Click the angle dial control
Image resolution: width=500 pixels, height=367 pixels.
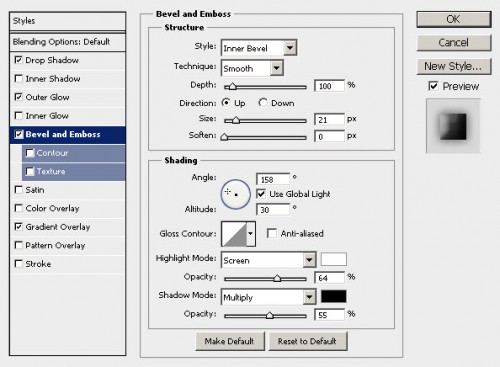(235, 194)
